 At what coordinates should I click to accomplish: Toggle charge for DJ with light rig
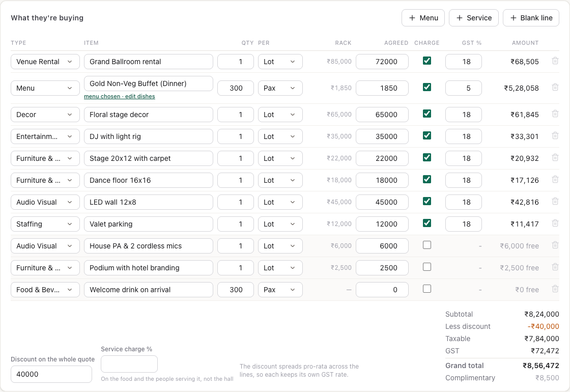[x=427, y=135]
